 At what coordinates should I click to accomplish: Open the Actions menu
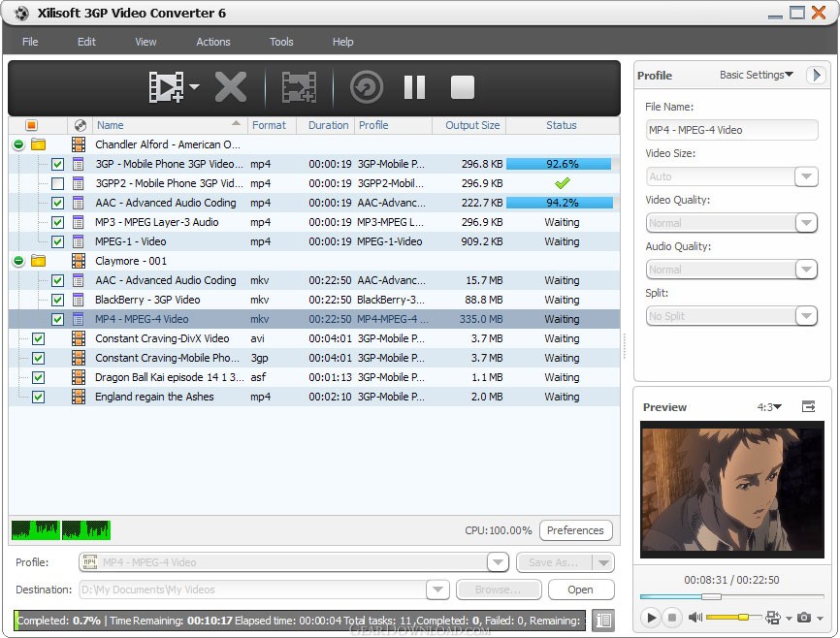pos(213,42)
